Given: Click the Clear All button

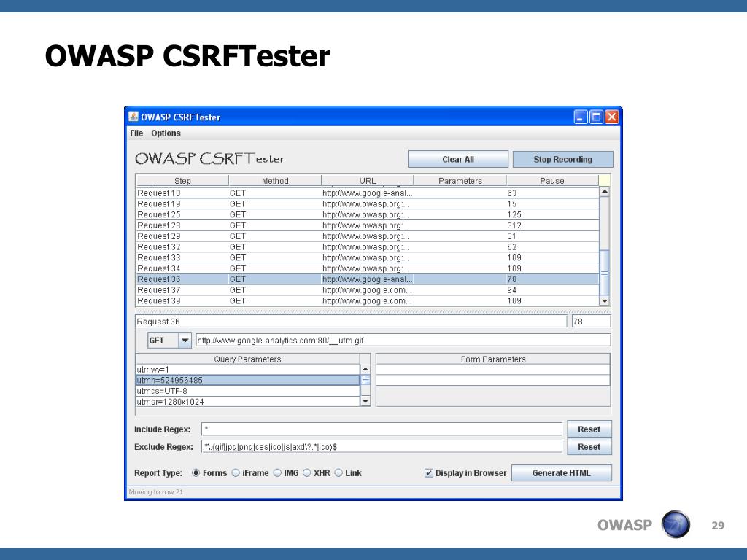Looking at the screenshot, I should coord(458,159).
